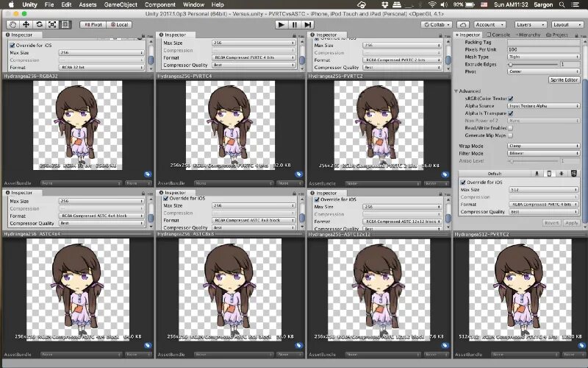Select the Hand tool in the toolbar

(x=12, y=24)
